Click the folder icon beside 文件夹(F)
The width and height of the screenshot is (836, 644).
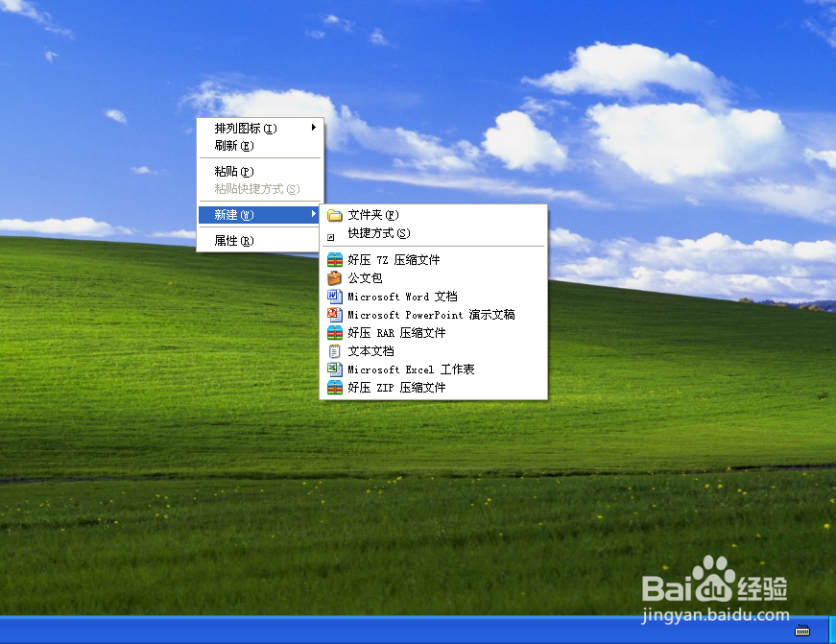click(335, 215)
